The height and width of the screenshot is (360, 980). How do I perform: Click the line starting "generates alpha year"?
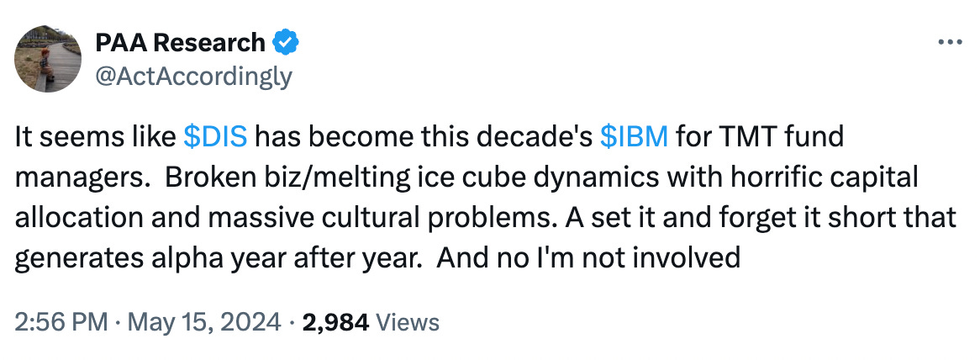[x=377, y=258]
